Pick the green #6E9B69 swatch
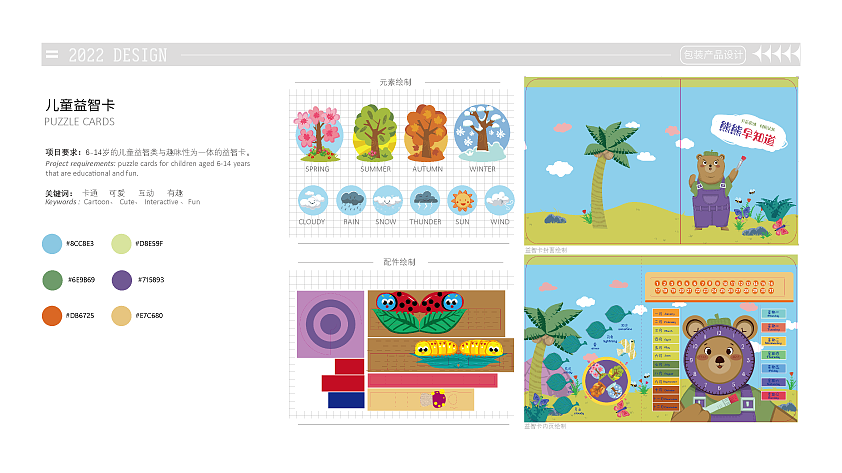842x473 pixels. click(x=52, y=280)
